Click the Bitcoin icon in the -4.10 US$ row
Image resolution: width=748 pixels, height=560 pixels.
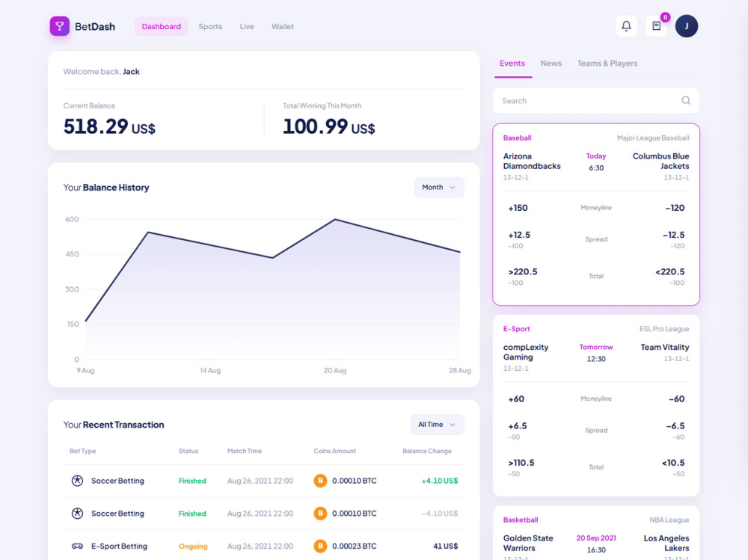coord(320,513)
